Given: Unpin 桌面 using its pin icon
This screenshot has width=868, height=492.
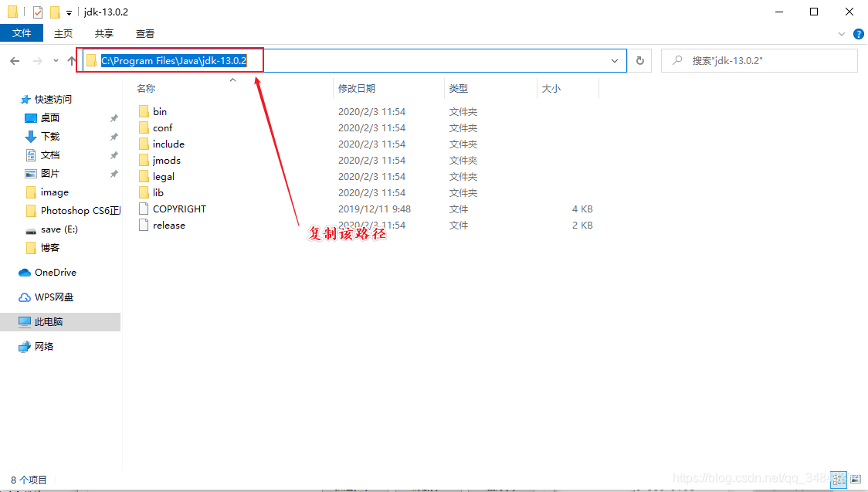Looking at the screenshot, I should (x=114, y=118).
